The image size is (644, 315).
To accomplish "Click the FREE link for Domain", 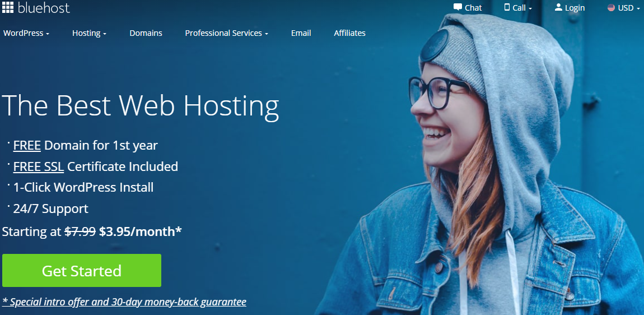I will tap(27, 145).
